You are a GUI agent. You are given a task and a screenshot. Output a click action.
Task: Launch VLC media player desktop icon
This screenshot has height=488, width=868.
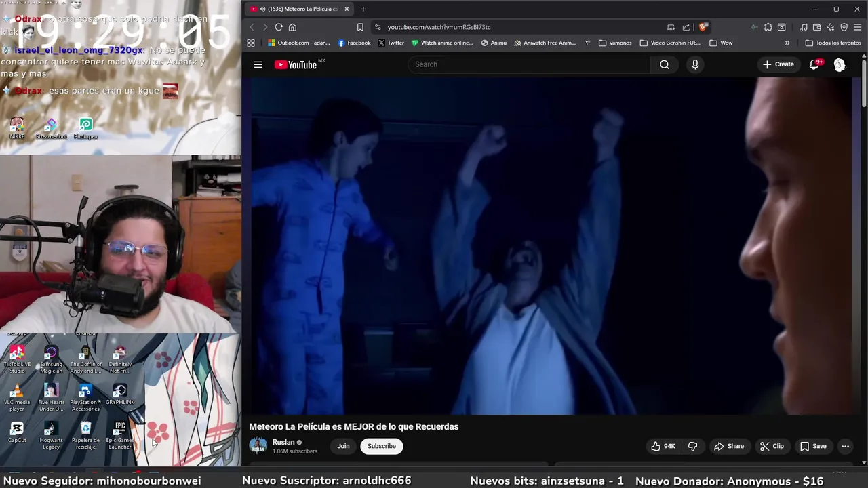pos(17,398)
